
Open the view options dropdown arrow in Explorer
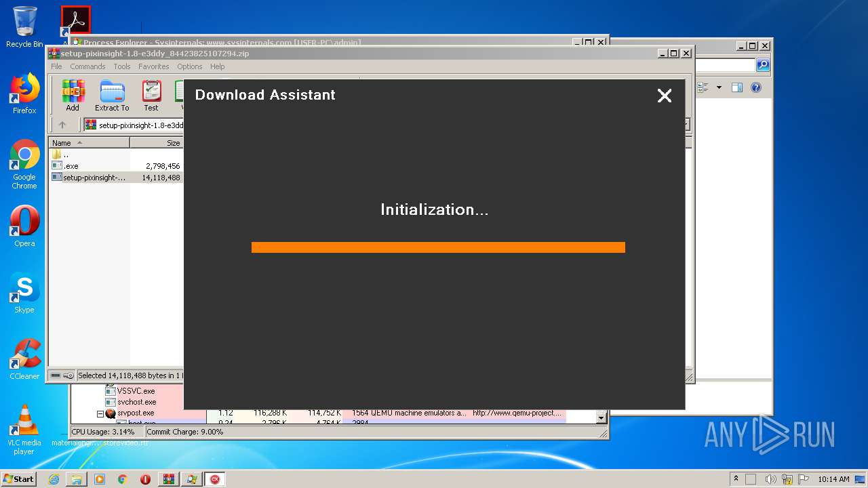coord(719,87)
